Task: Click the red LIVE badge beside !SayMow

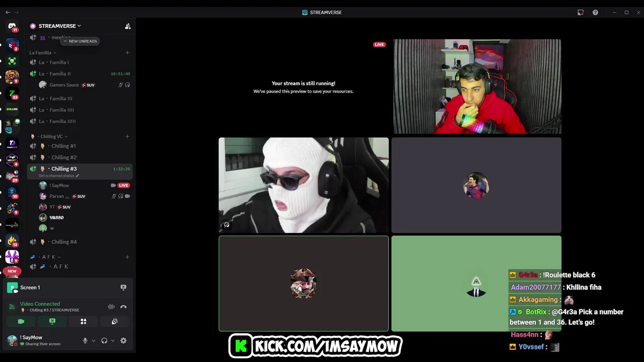Action: click(x=123, y=185)
